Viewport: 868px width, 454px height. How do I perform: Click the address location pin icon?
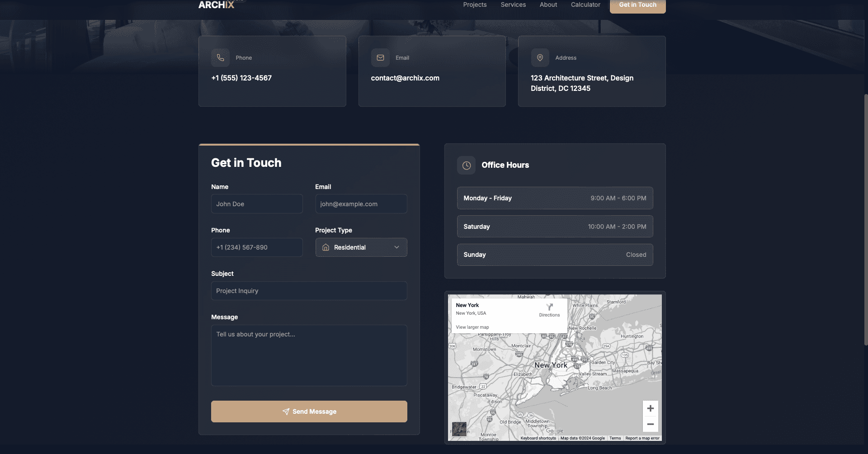click(540, 58)
